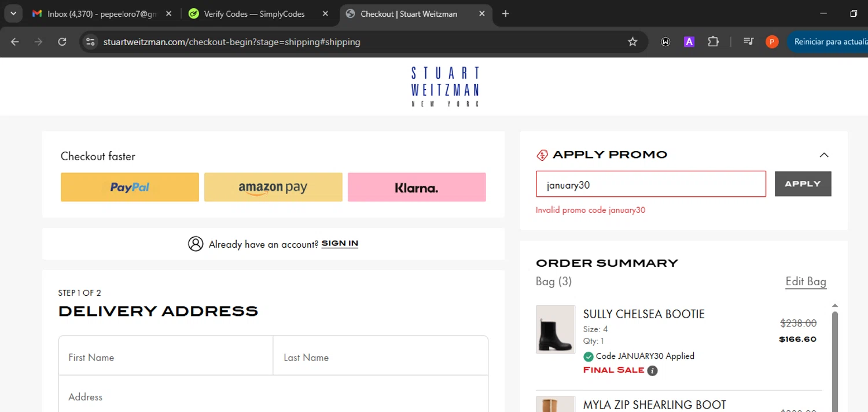Image resolution: width=868 pixels, height=412 pixels.
Task: Go back to the previous page
Action: coord(15,42)
